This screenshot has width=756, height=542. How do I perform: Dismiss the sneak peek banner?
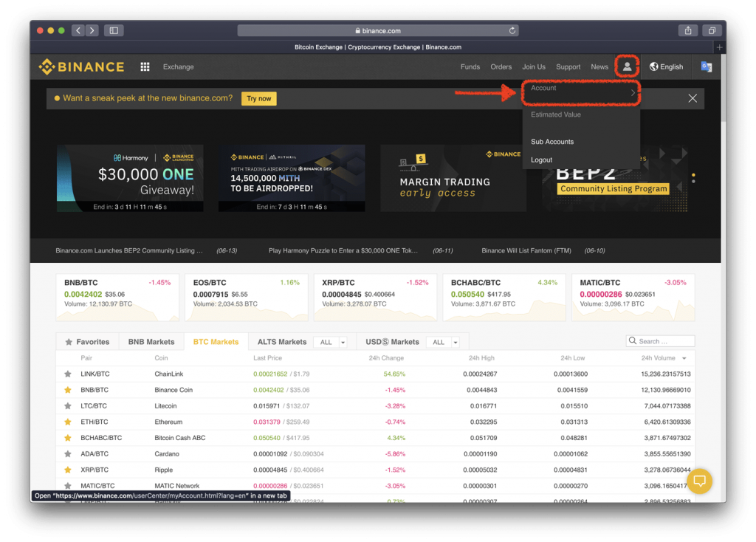(x=693, y=98)
